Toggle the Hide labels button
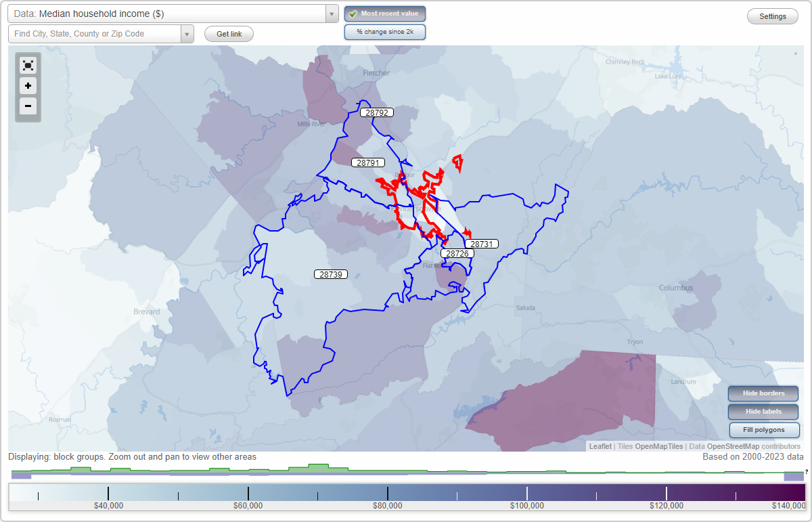The width and height of the screenshot is (812, 522). pos(764,411)
